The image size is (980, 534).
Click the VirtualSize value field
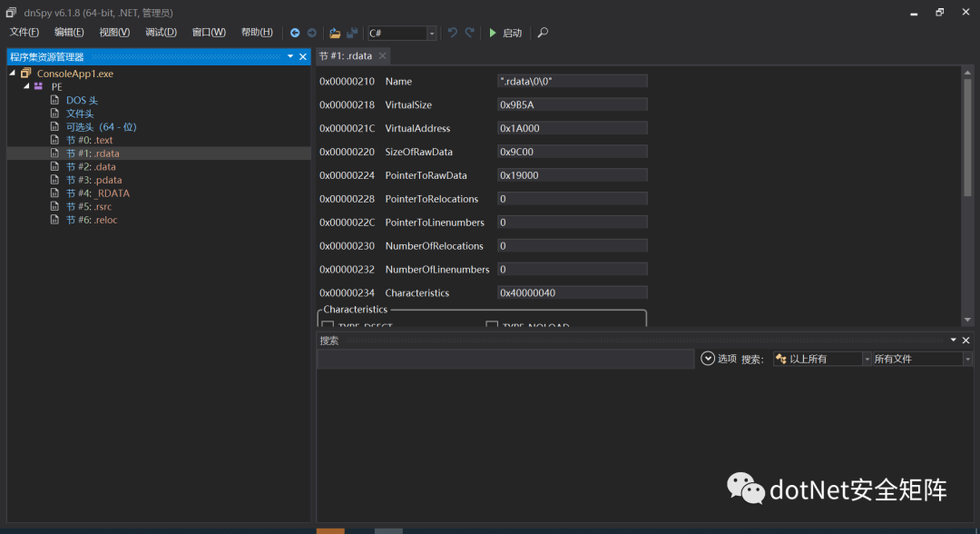572,104
